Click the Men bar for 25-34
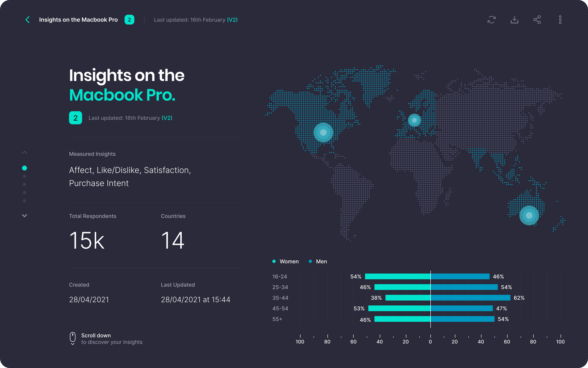588x368 pixels. [464, 287]
